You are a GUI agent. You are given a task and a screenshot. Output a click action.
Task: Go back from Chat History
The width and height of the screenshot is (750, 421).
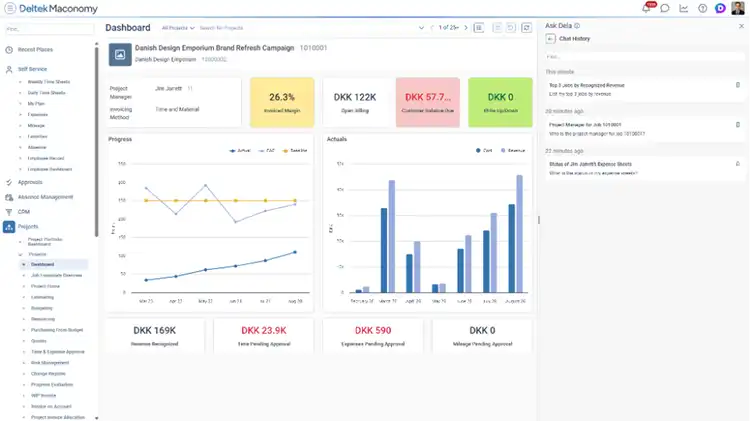[x=551, y=39]
